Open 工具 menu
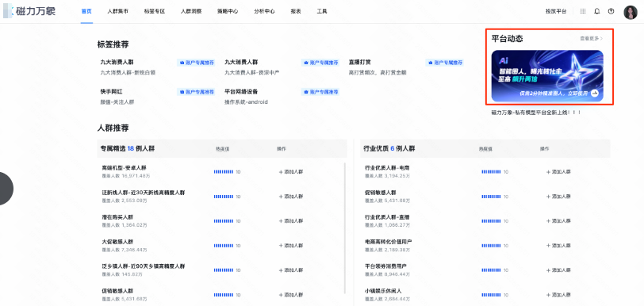This screenshot has width=644, height=306. [322, 12]
